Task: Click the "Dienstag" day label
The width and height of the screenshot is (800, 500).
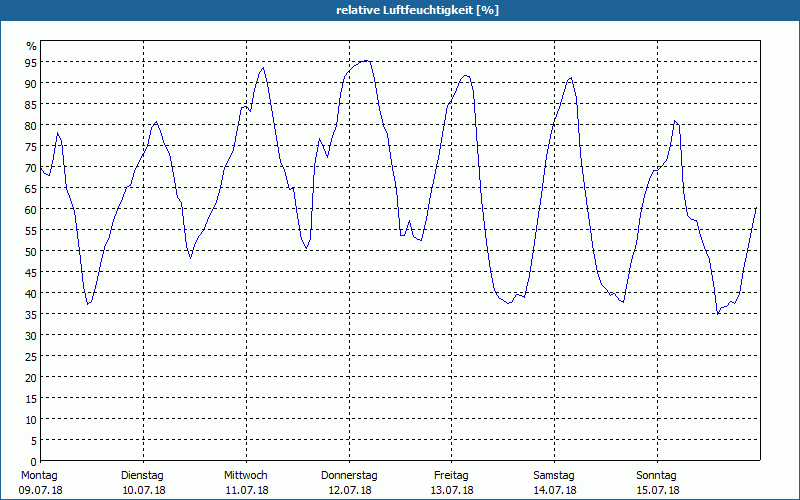Action: (142, 475)
